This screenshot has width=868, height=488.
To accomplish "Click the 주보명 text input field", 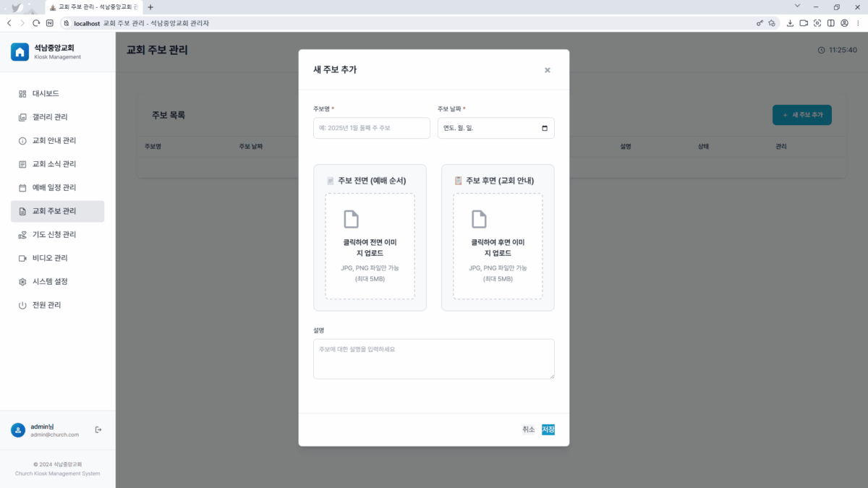I will 371,128.
